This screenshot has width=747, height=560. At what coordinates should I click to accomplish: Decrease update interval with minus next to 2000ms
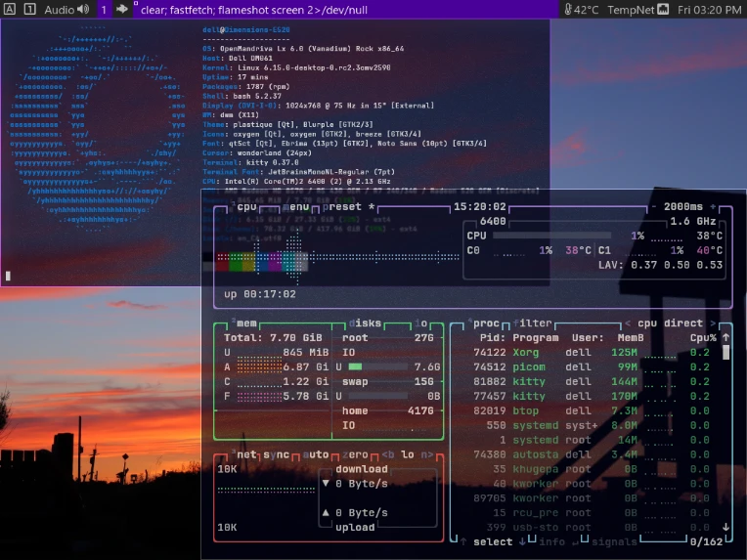tap(653, 206)
